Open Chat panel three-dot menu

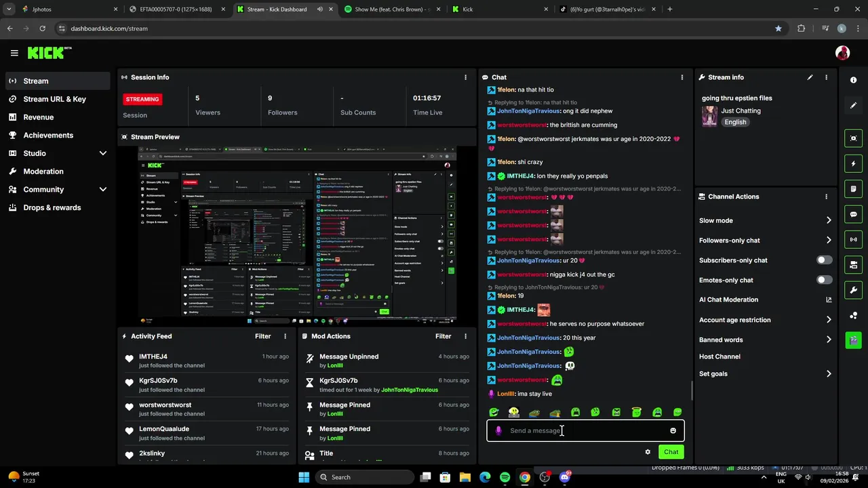[x=682, y=77]
